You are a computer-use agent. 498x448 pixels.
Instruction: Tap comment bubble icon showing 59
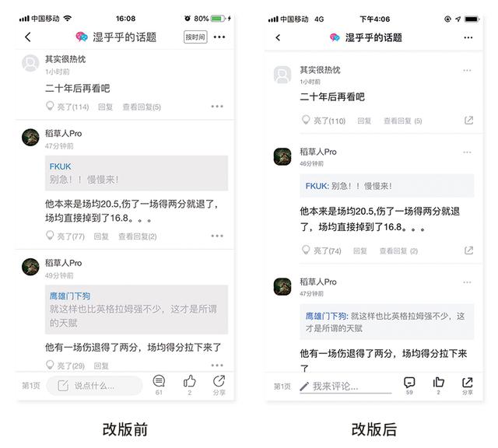point(409,382)
